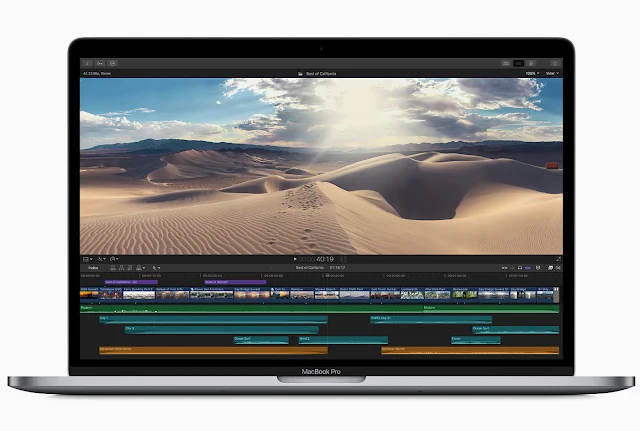Enter fullscreen viewer playback
This screenshot has width=640, height=431.
(558, 259)
